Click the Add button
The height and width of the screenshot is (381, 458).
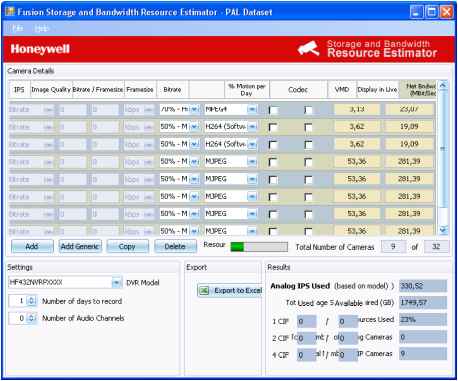click(x=32, y=247)
